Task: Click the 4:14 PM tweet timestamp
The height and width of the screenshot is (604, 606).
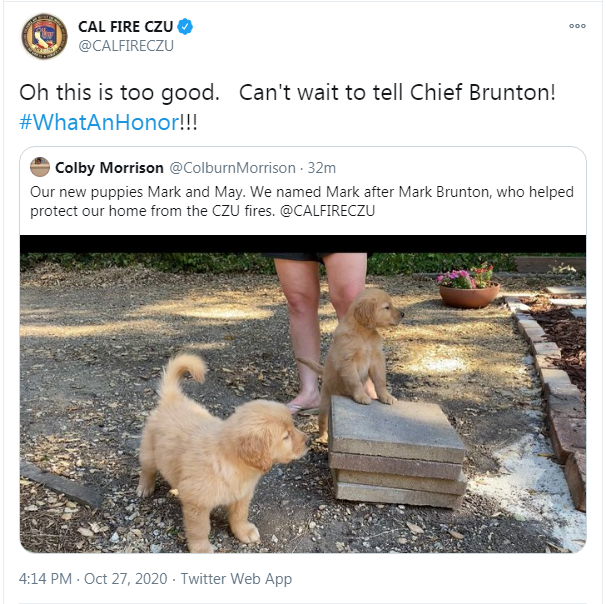Action: (x=45, y=579)
